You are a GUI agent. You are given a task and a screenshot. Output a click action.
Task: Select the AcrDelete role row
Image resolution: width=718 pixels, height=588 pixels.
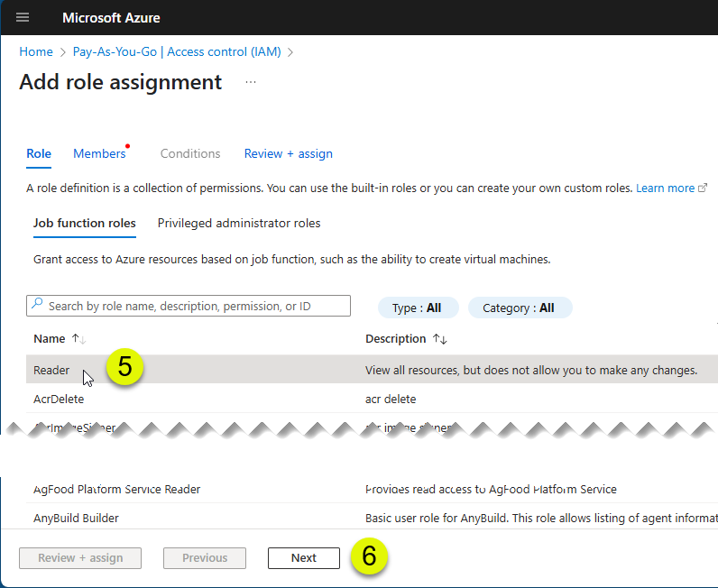(x=372, y=399)
